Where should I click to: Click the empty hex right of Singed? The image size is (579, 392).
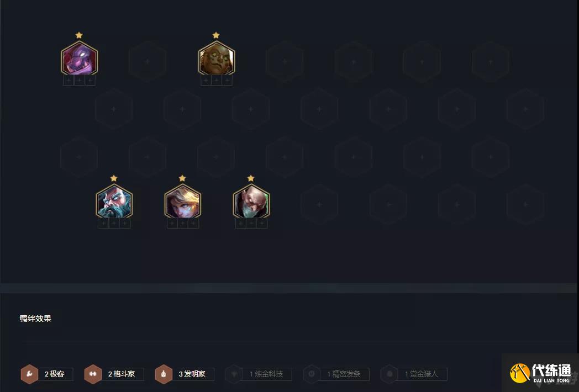point(319,204)
